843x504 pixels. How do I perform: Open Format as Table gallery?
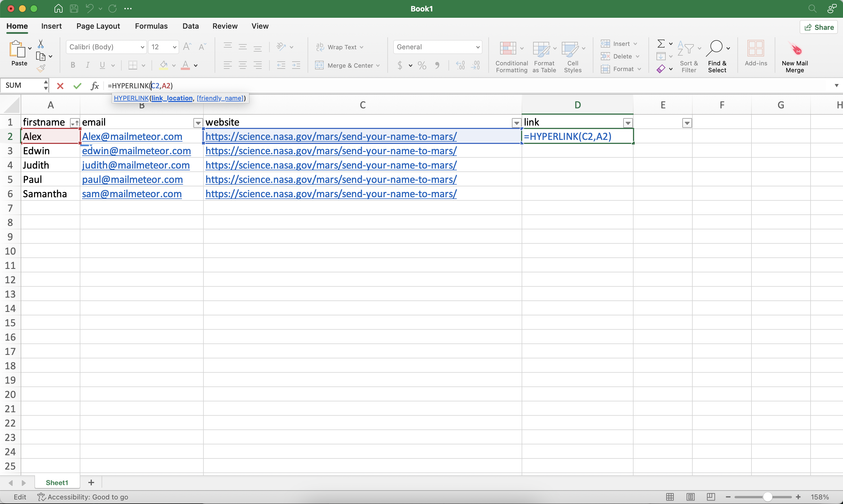[544, 57]
